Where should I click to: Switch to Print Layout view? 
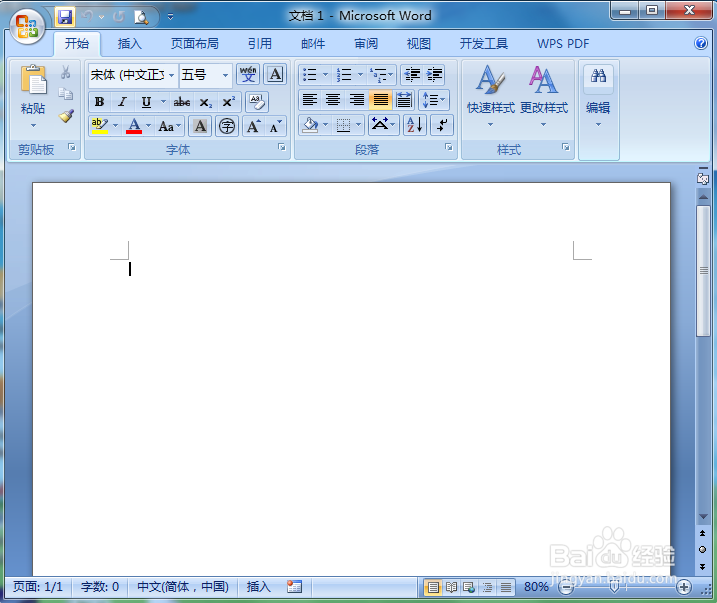433,587
